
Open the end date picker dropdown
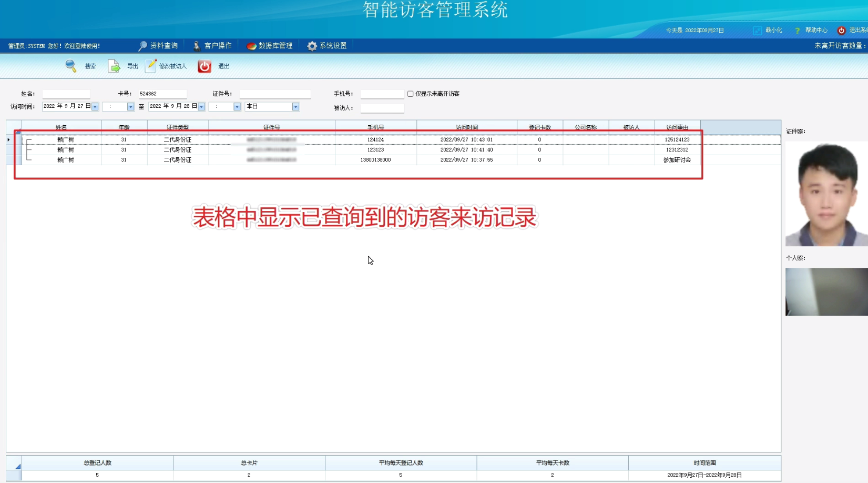[x=201, y=107]
